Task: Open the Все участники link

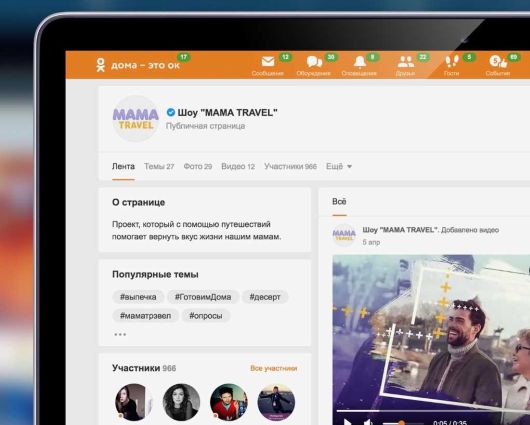Action: [x=273, y=368]
